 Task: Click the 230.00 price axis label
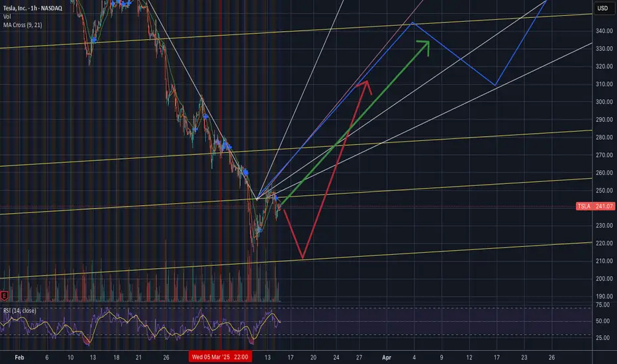click(x=604, y=226)
